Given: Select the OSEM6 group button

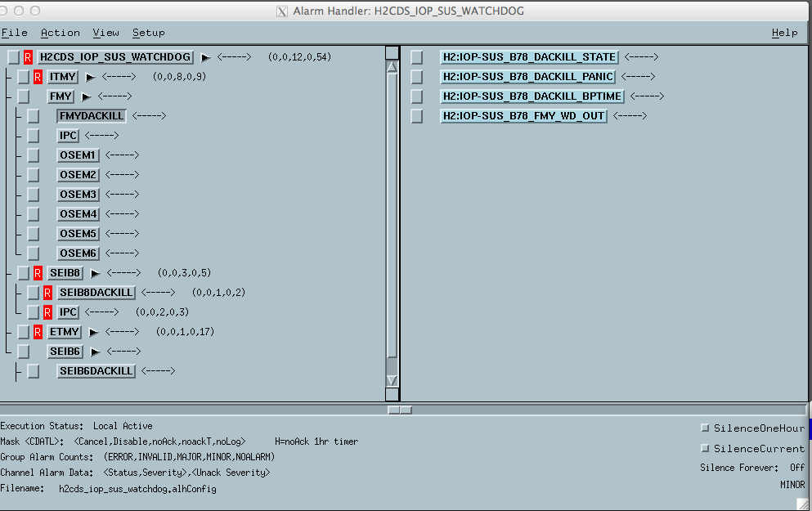Looking at the screenshot, I should pos(78,253).
